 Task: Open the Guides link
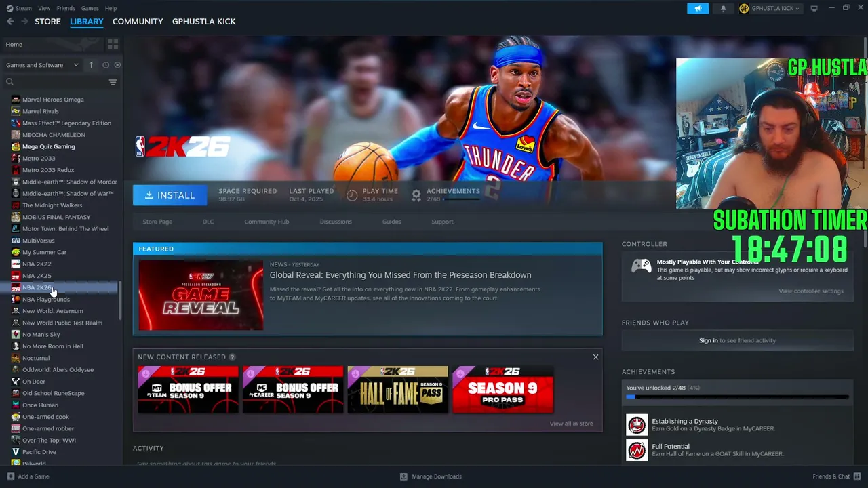(391, 222)
